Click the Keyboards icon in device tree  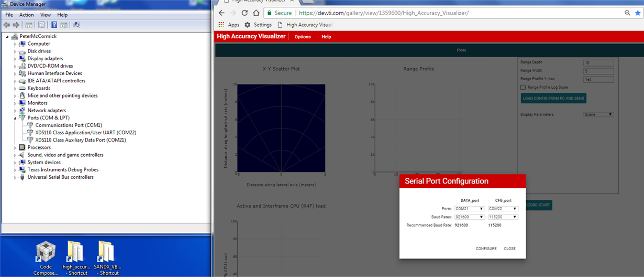(22, 88)
